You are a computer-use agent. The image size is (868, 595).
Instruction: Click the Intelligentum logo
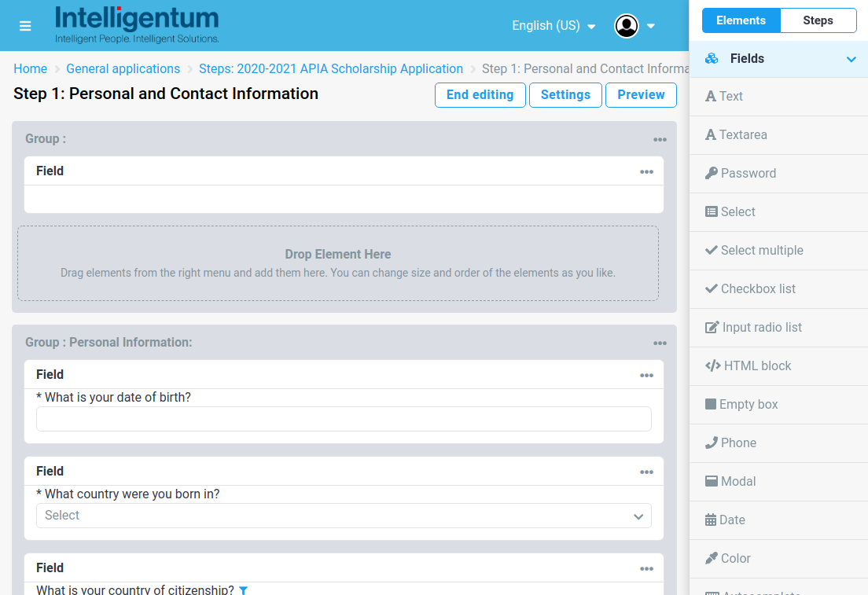[137, 25]
